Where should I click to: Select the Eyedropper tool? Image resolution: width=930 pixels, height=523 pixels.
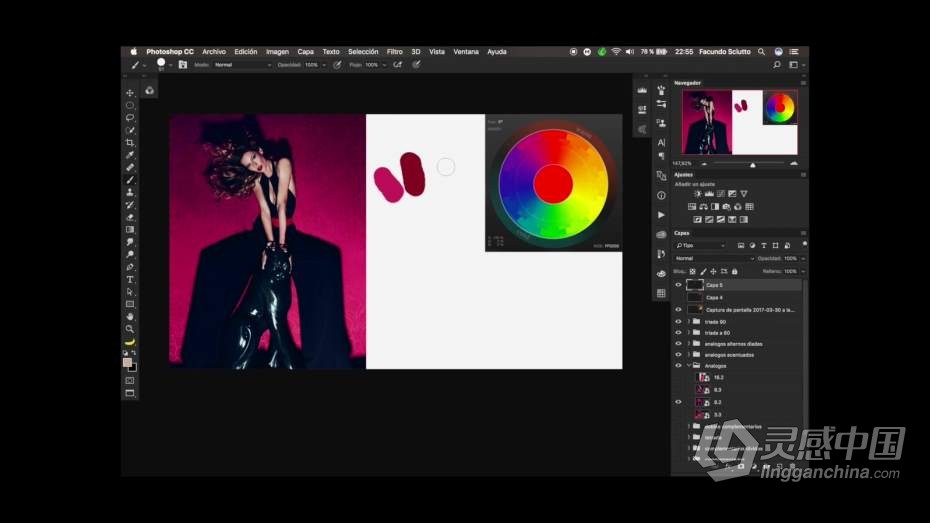(x=130, y=155)
